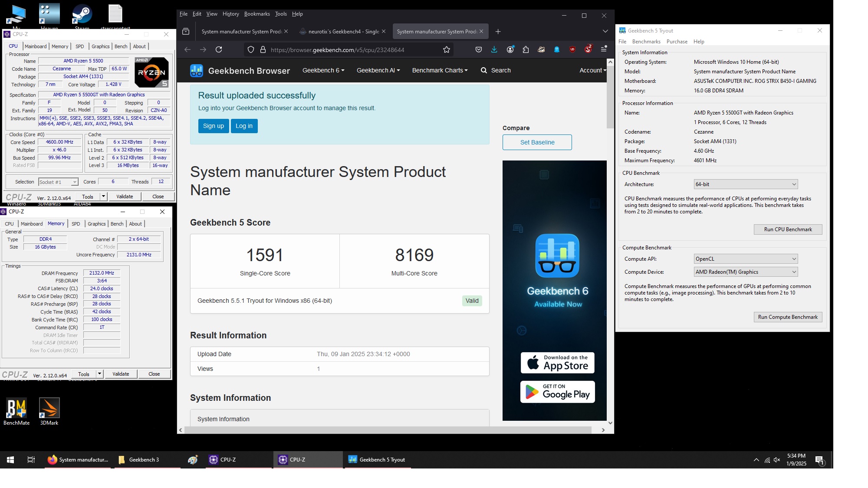Open Firefox History menu

pos(230,14)
